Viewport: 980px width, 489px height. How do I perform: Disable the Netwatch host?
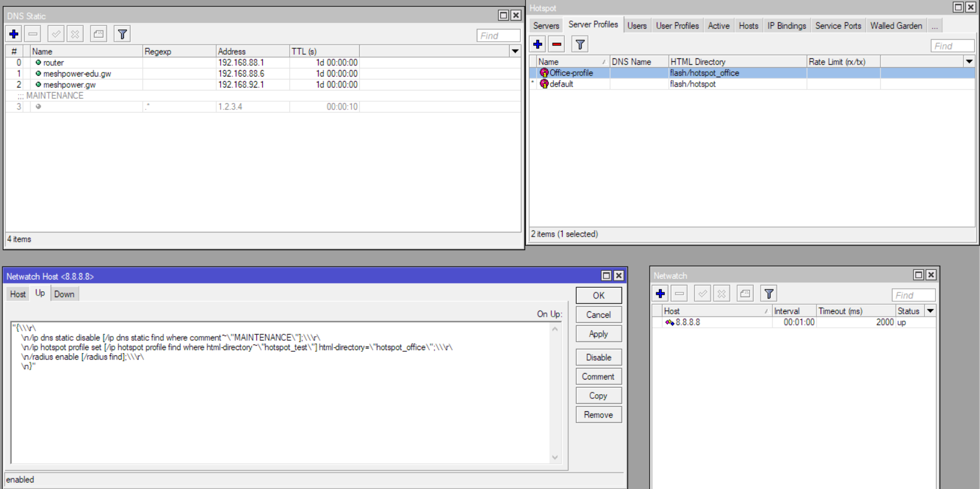598,357
